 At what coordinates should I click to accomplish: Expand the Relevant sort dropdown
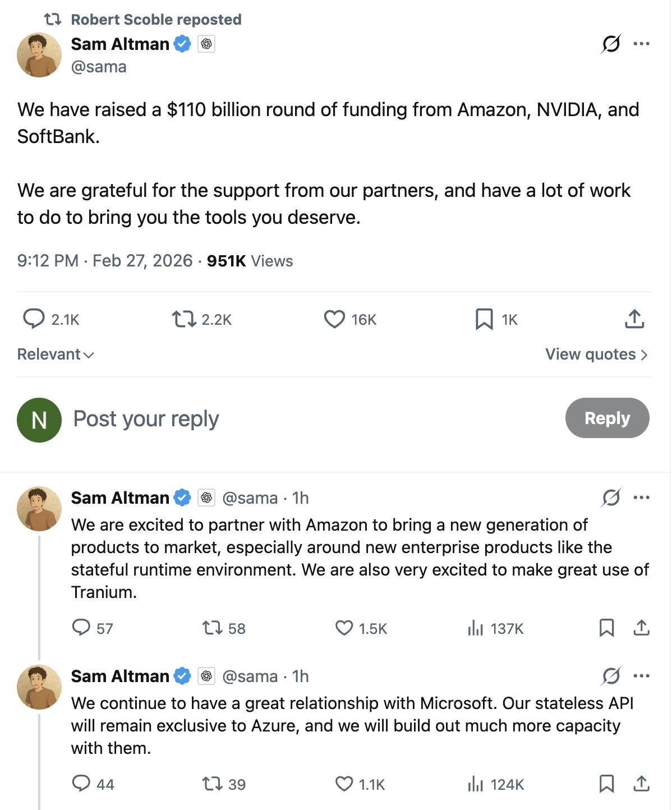point(56,355)
